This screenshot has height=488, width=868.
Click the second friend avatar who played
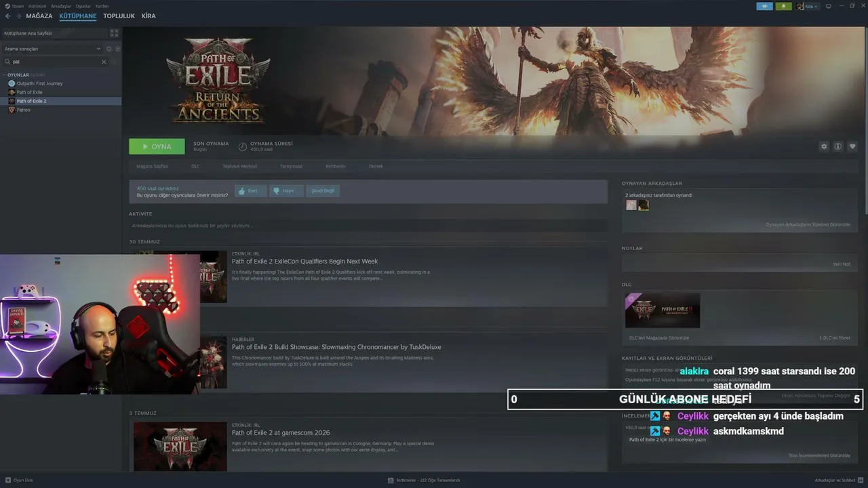click(644, 205)
